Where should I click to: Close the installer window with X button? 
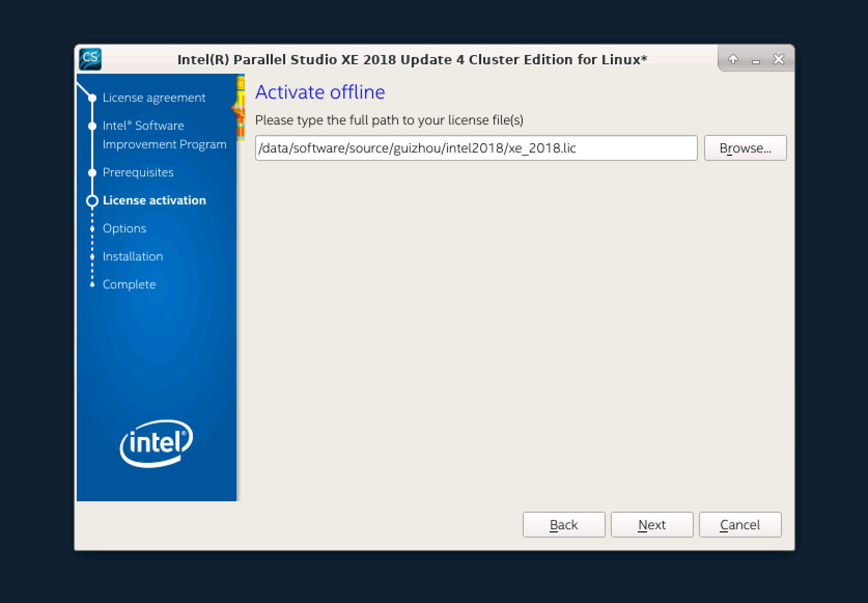pyautogui.click(x=778, y=59)
